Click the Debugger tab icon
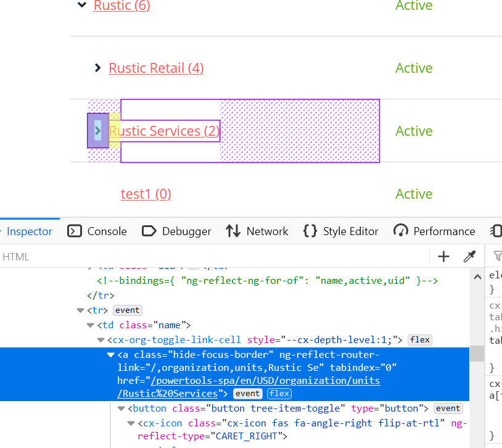Screen dimensions: 502x448 (149, 231)
